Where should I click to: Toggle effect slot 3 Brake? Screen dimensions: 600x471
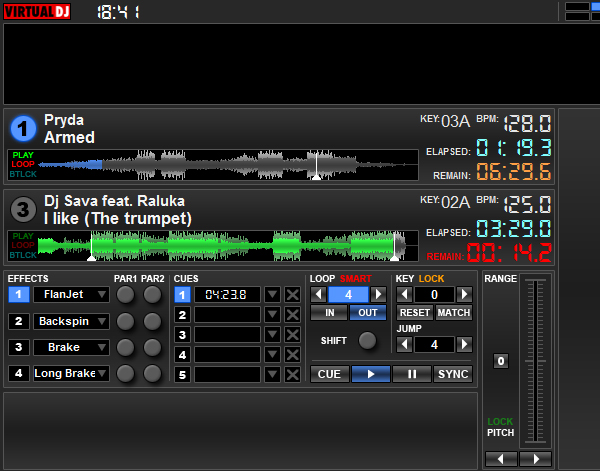pyautogui.click(x=19, y=347)
